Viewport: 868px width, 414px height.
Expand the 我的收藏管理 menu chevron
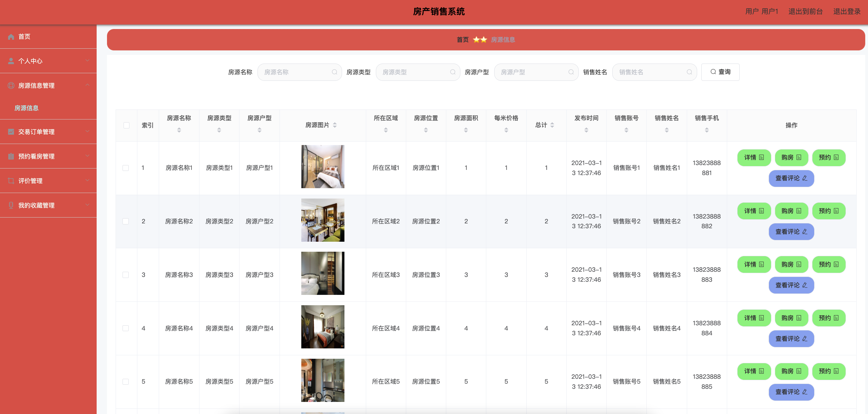(x=87, y=205)
